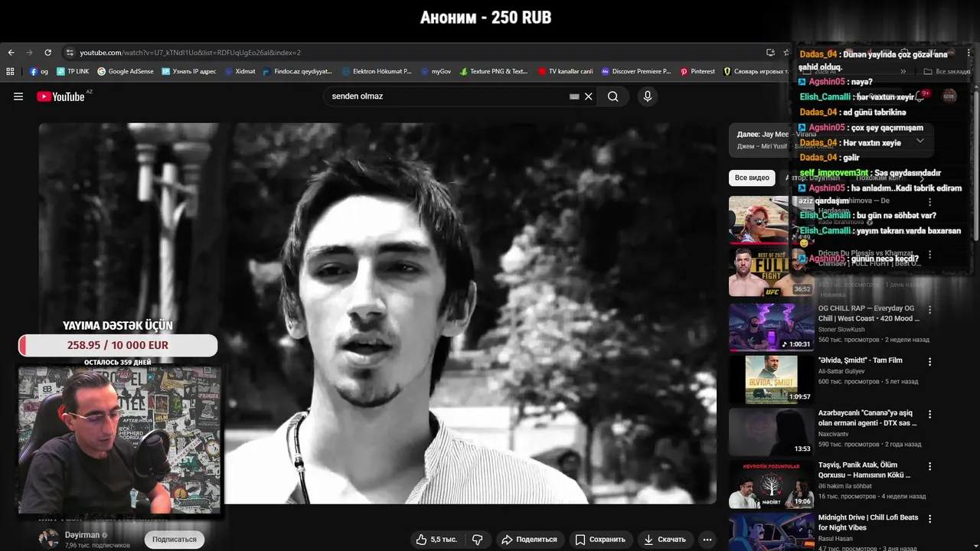Click the 258.95 / 10 000 EUR donation bar

click(118, 345)
